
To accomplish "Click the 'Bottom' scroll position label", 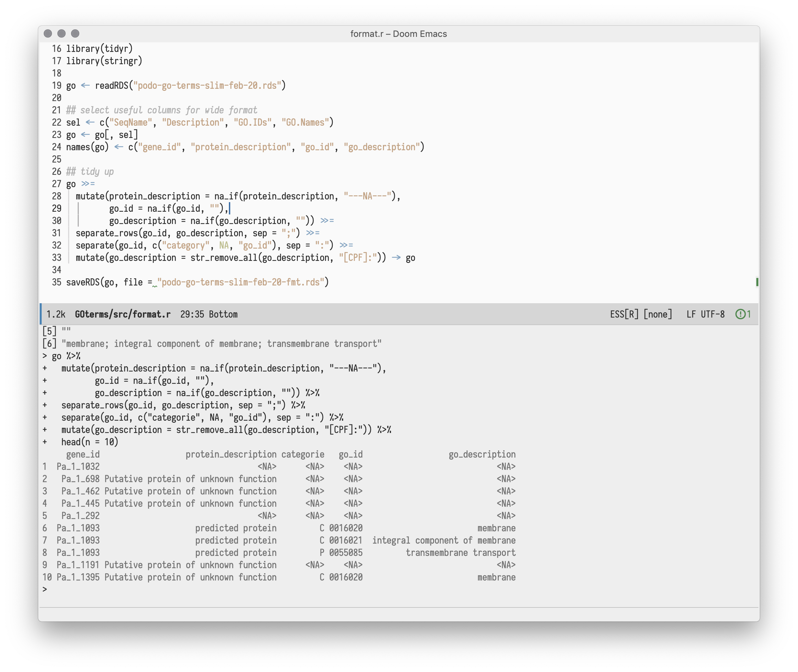I will point(223,314).
